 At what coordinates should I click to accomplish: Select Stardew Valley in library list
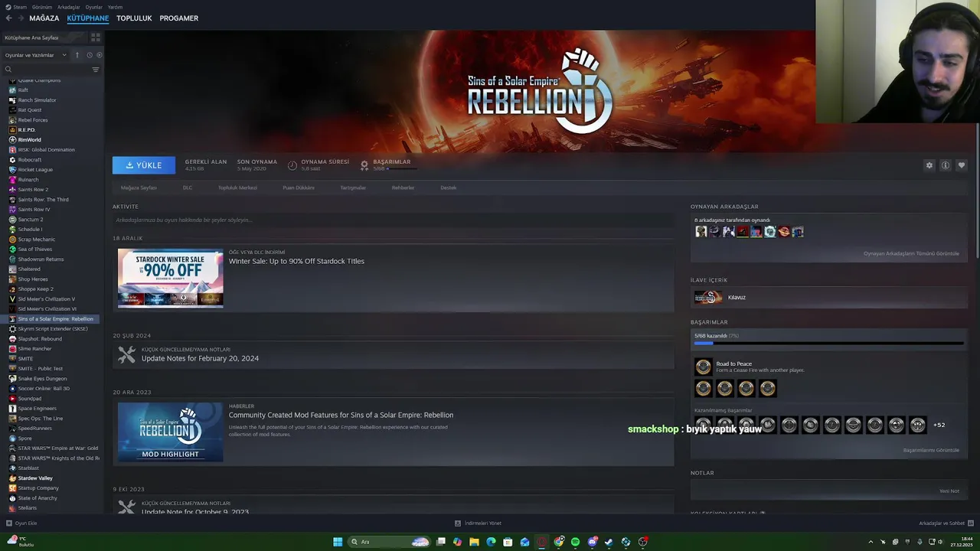point(35,478)
